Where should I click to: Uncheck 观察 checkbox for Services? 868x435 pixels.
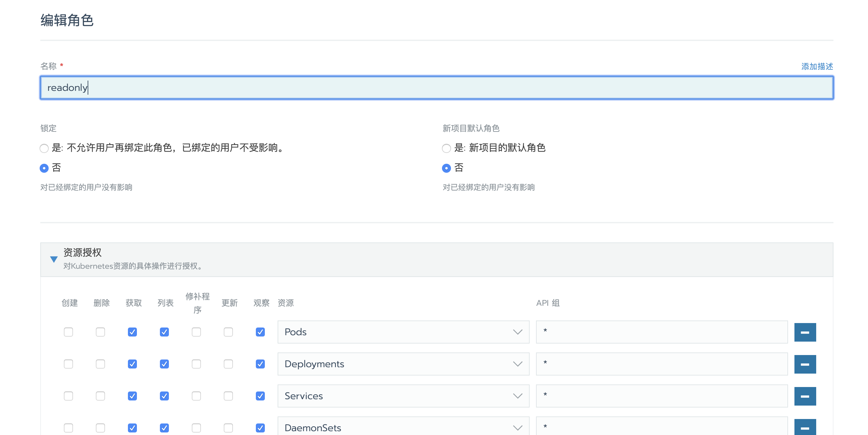[260, 396]
